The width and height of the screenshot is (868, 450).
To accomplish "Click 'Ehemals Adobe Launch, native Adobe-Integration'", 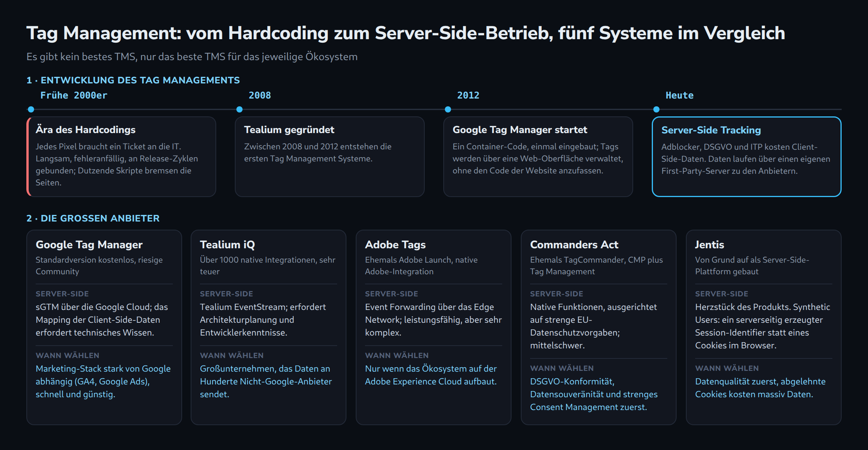I will 421,266.
